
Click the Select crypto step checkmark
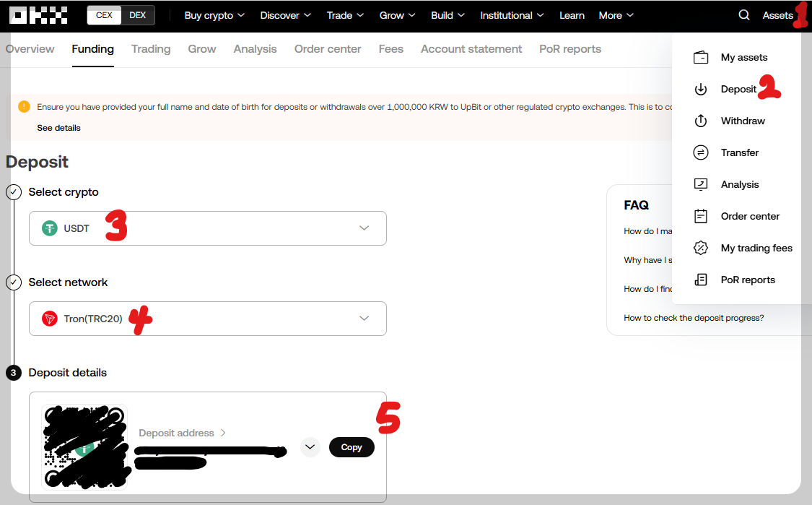(x=14, y=192)
